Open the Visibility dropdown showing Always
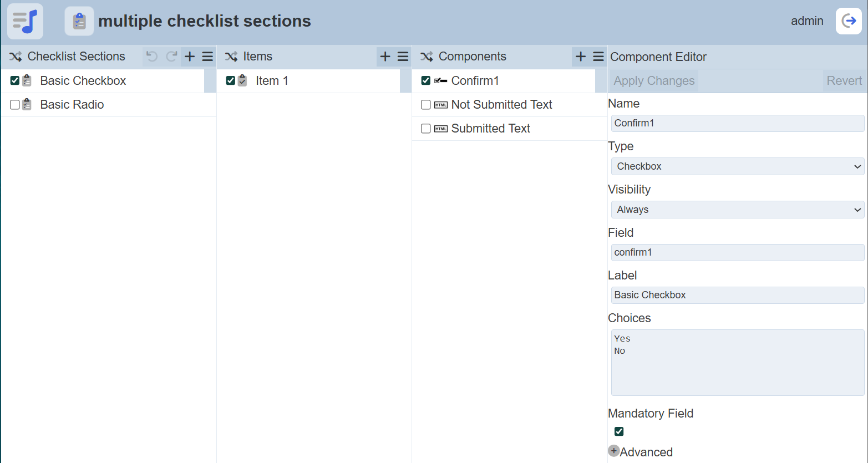The width and height of the screenshot is (868, 463). pos(737,210)
